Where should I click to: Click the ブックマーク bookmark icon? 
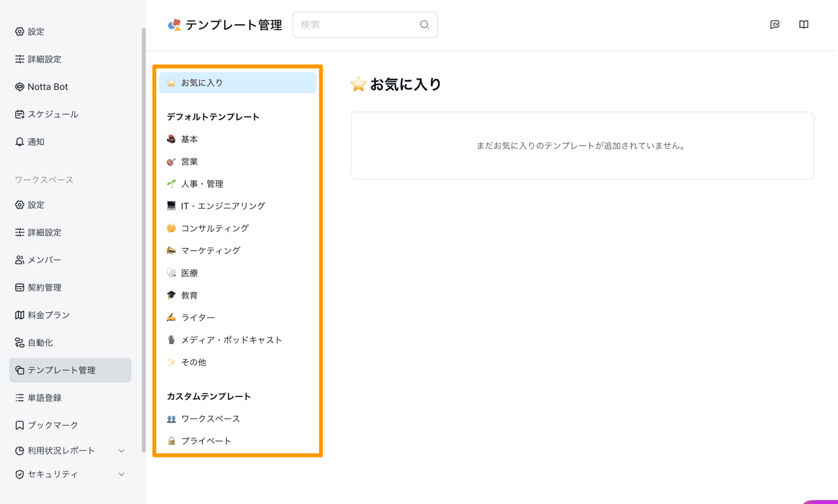coord(20,425)
